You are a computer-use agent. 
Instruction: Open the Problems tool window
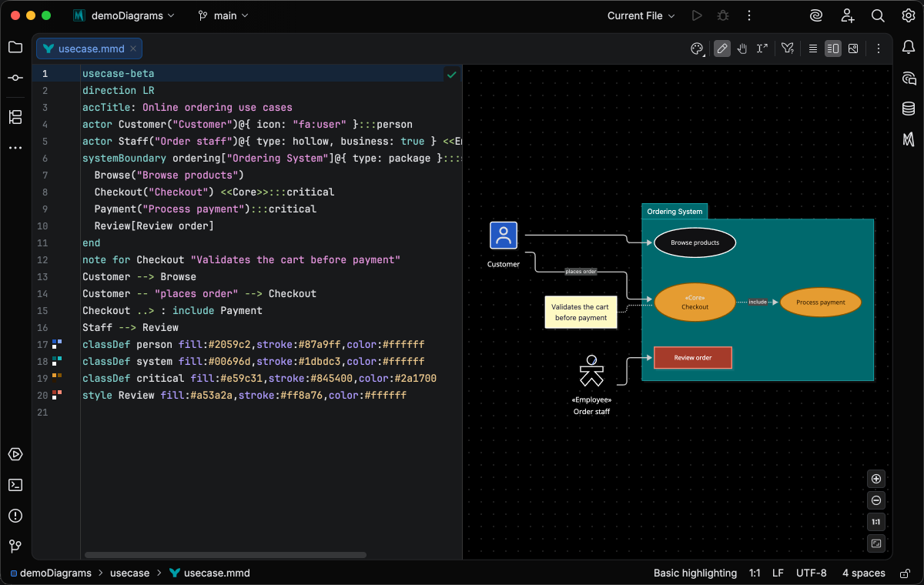(x=15, y=516)
